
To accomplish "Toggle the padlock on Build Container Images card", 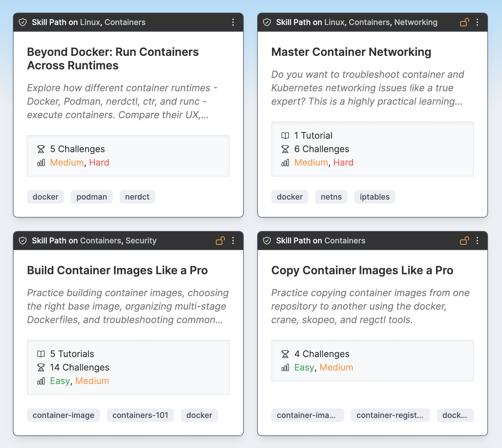I will pos(220,241).
